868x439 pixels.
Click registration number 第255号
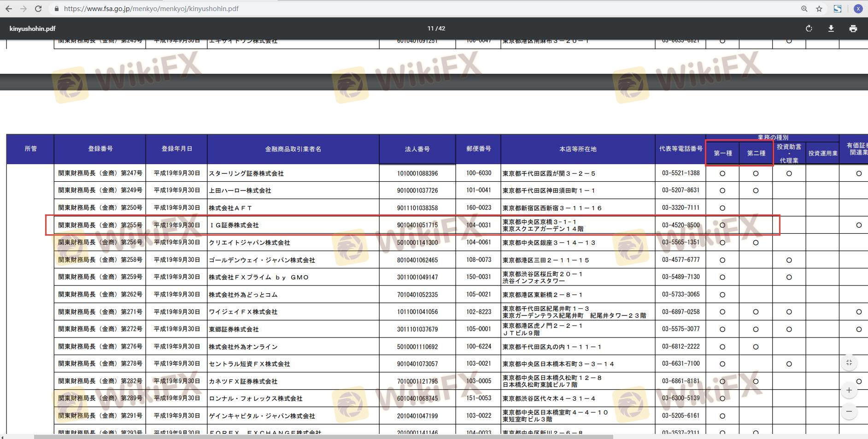point(131,225)
